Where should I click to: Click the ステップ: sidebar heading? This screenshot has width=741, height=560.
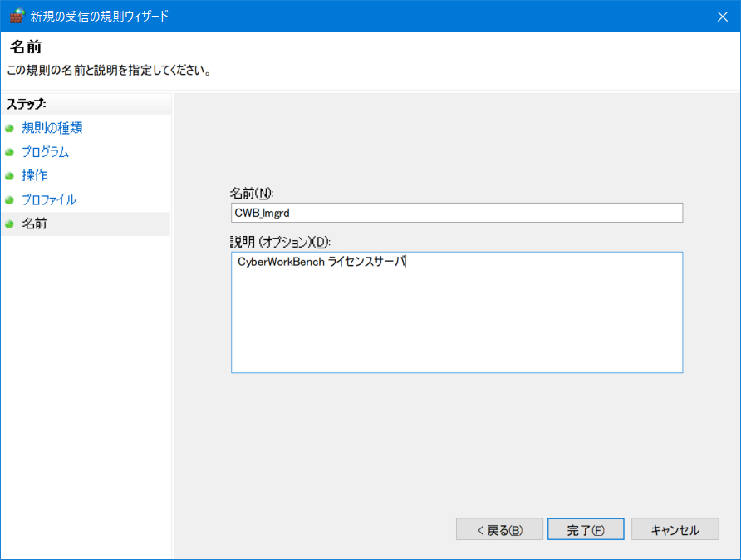(x=27, y=104)
